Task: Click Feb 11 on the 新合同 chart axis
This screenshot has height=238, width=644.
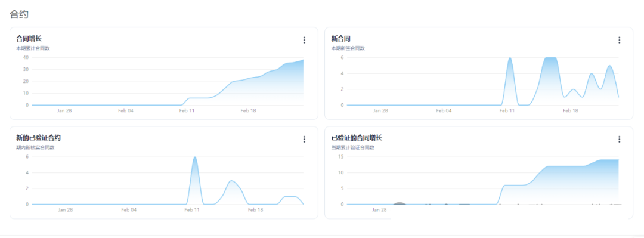Action: (507, 110)
